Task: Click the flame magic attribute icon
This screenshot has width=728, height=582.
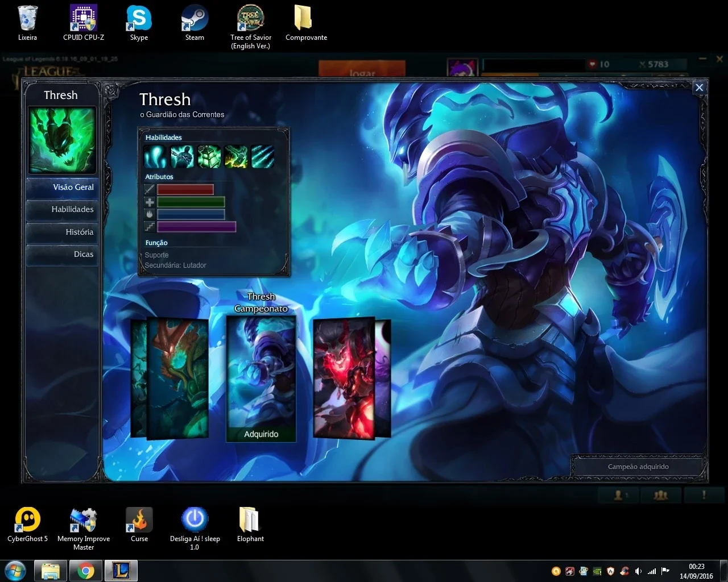Action: click(x=150, y=214)
